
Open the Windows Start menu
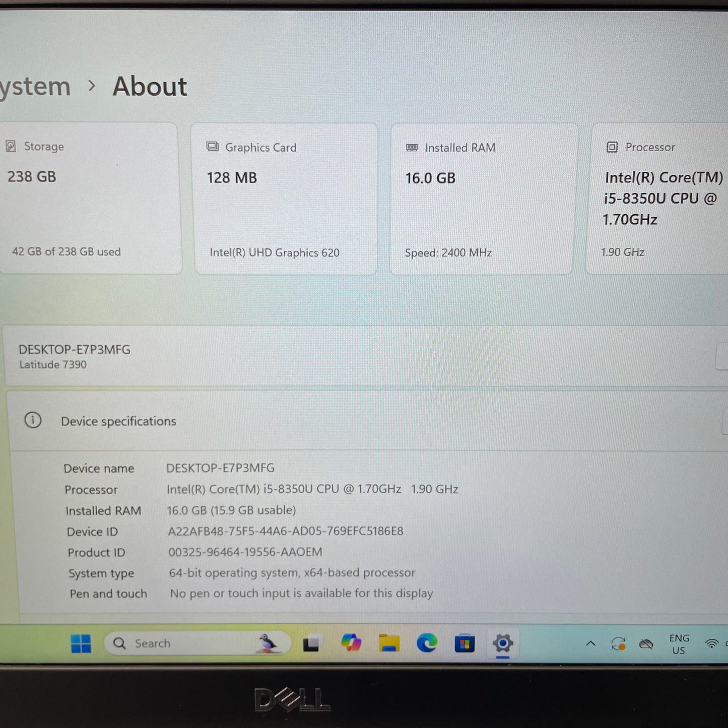tap(81, 643)
